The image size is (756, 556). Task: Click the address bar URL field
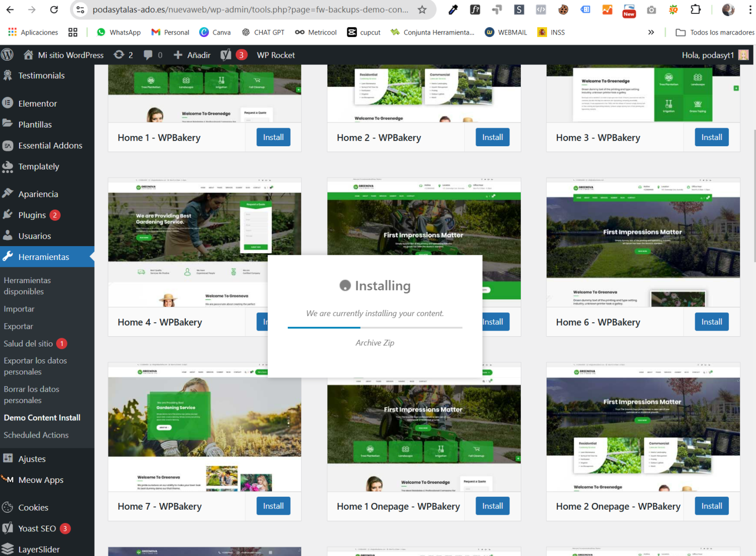coord(251,9)
